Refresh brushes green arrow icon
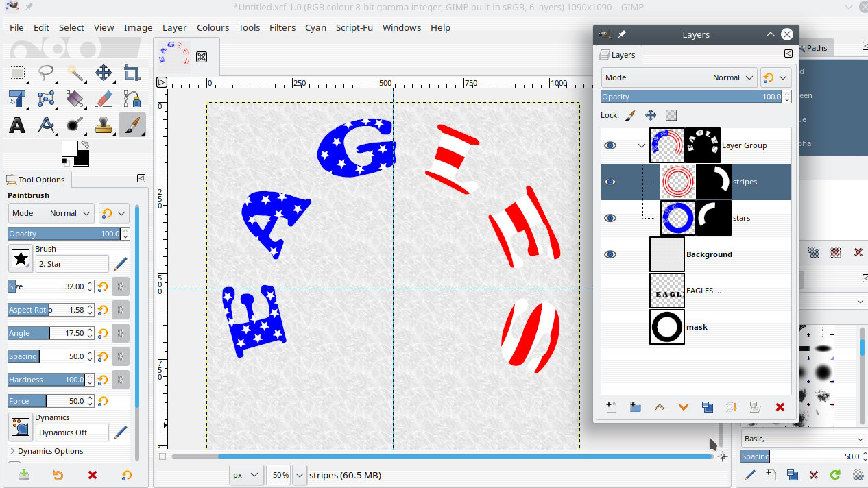The height and width of the screenshot is (488, 868). coord(835,474)
